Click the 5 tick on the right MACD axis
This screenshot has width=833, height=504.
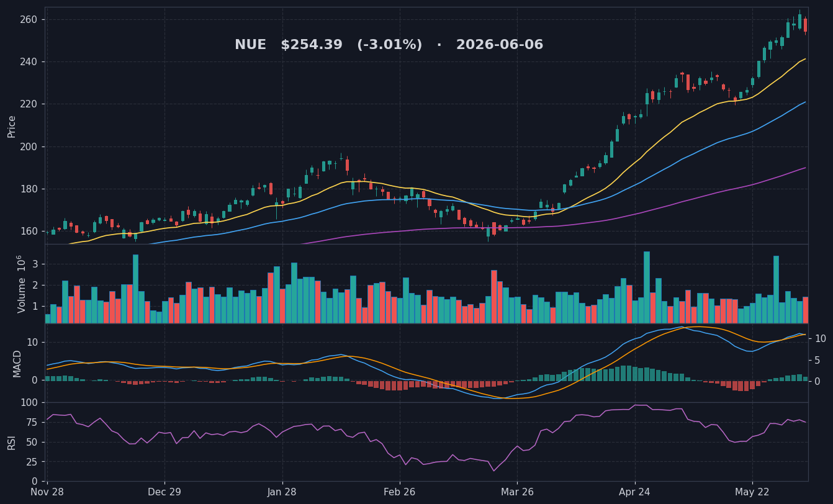[x=817, y=360]
